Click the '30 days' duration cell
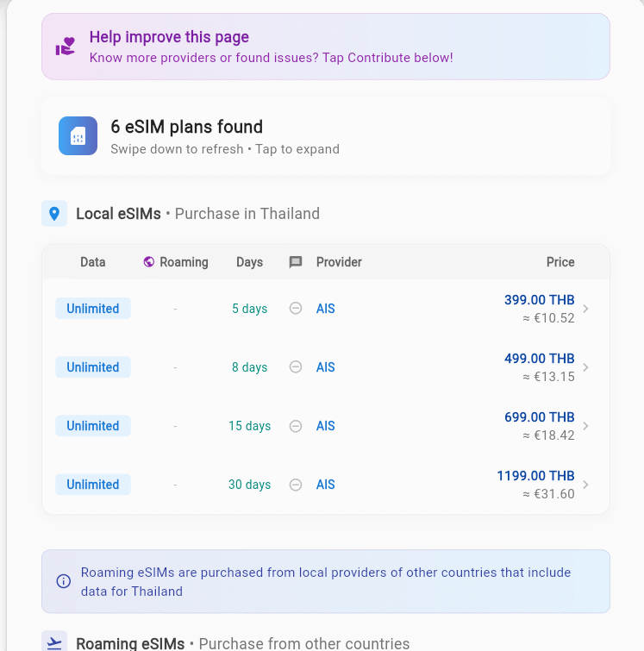Image resolution: width=644 pixels, height=651 pixels. tap(249, 485)
